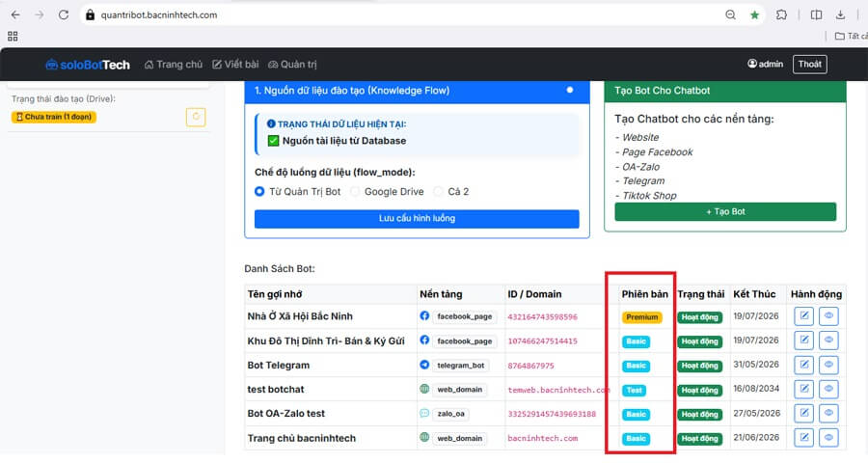Edit the Bot OA-Zalo test row
This screenshot has height=463, width=868.
(803, 413)
